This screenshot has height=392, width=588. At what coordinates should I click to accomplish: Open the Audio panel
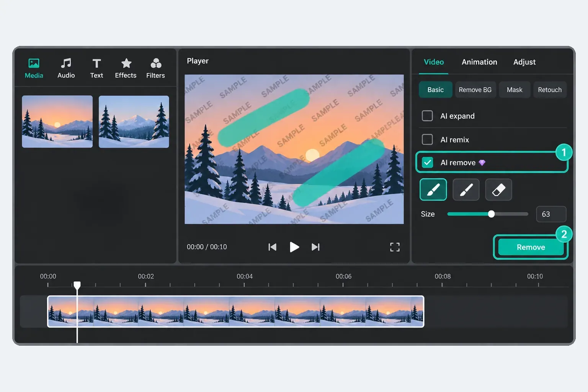click(x=66, y=69)
